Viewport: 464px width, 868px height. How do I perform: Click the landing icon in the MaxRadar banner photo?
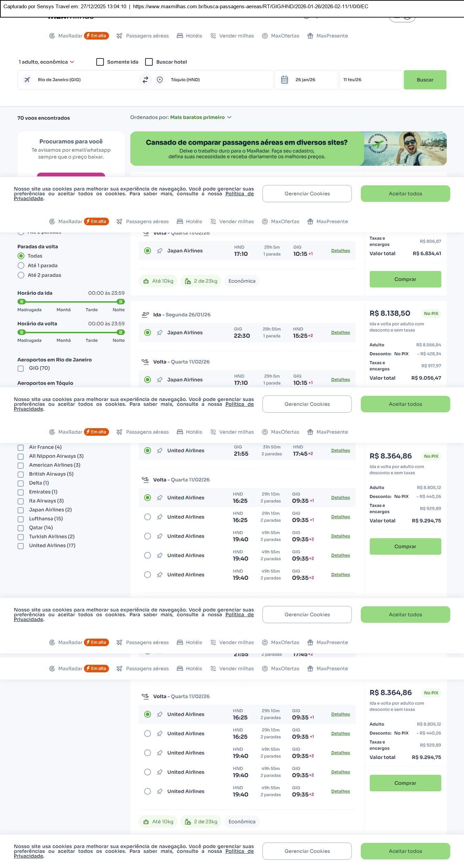click(378, 144)
